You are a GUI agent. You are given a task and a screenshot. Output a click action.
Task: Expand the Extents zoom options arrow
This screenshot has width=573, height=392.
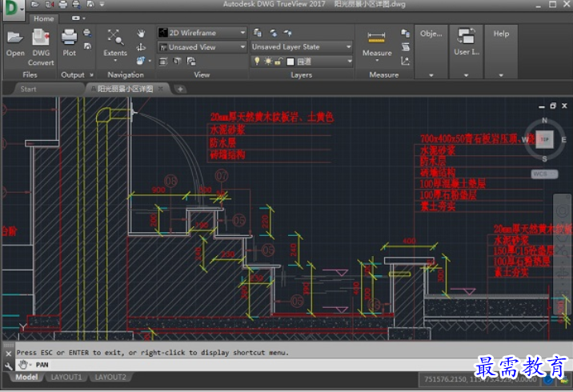coord(115,61)
